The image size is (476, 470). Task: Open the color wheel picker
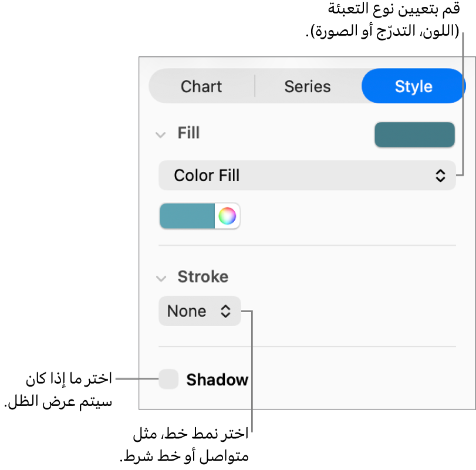point(227,217)
